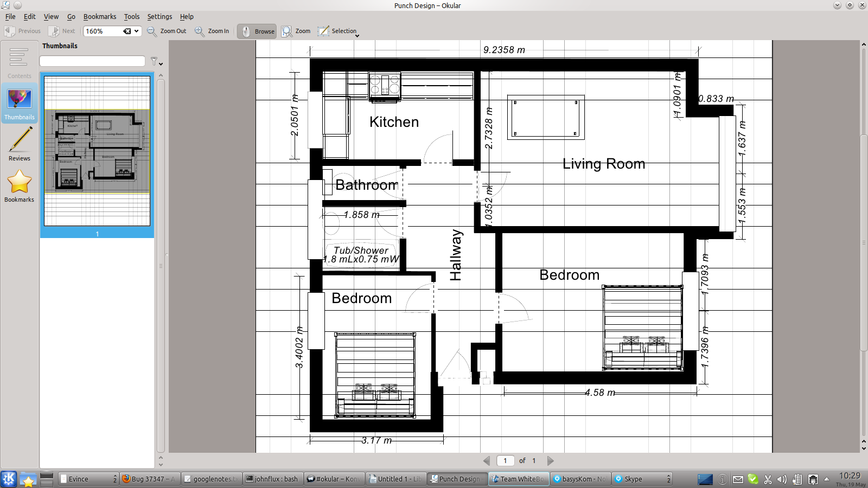Viewport: 868px width, 488px height.
Task: Open the Settings menu
Action: tap(159, 17)
